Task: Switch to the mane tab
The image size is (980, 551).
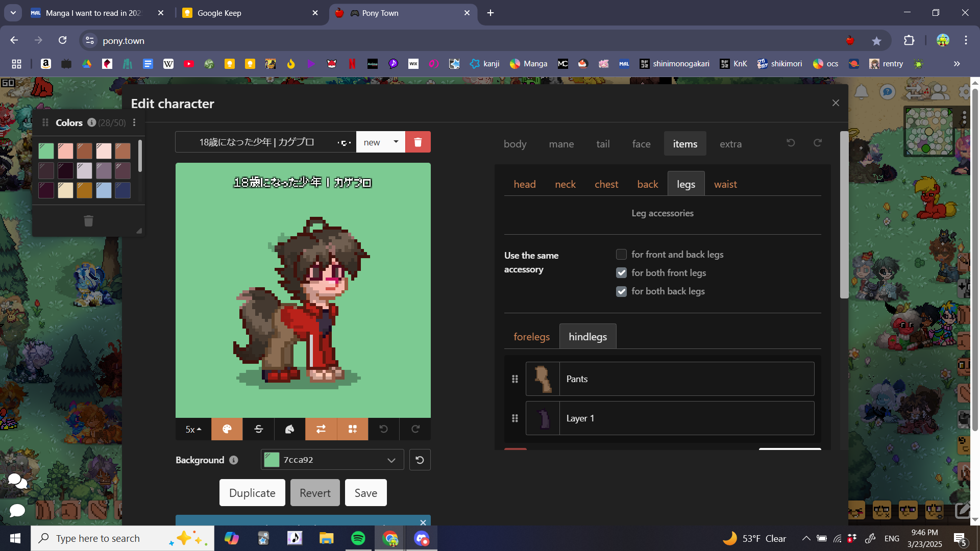Action: point(561,144)
